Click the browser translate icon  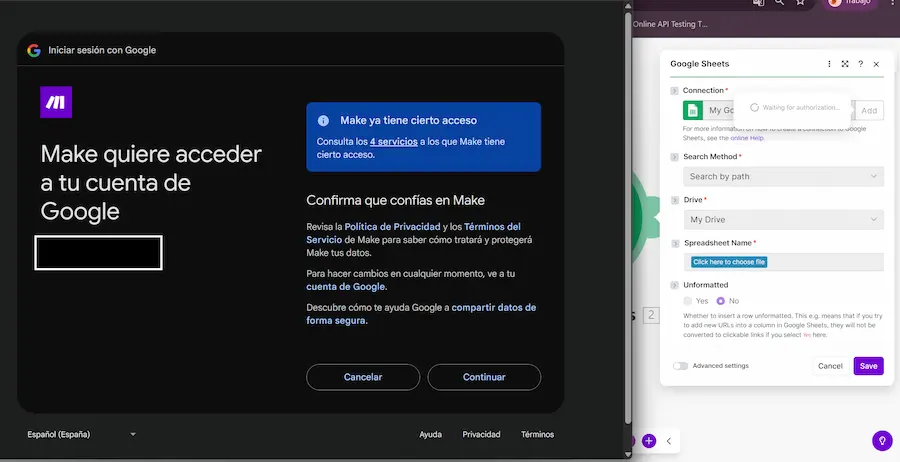(x=758, y=2)
